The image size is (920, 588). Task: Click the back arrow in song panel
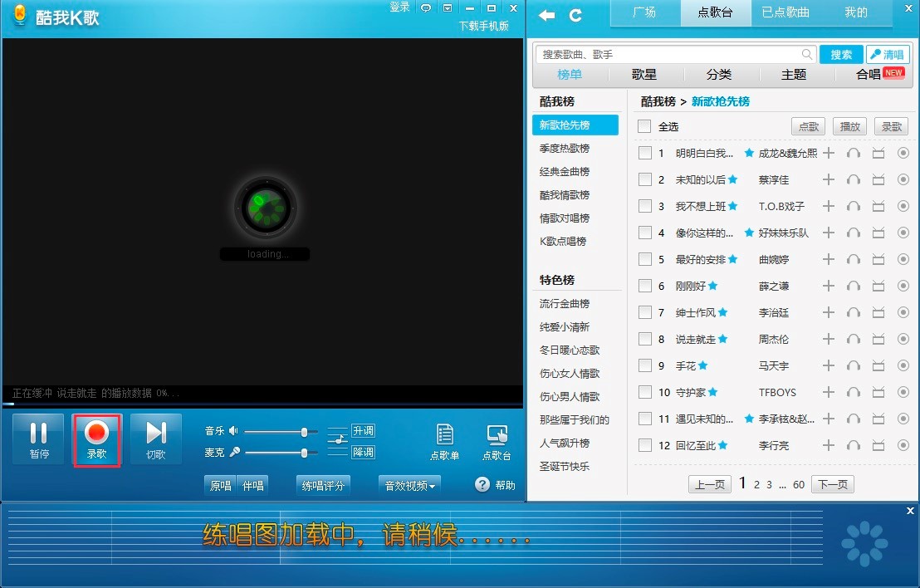click(546, 15)
